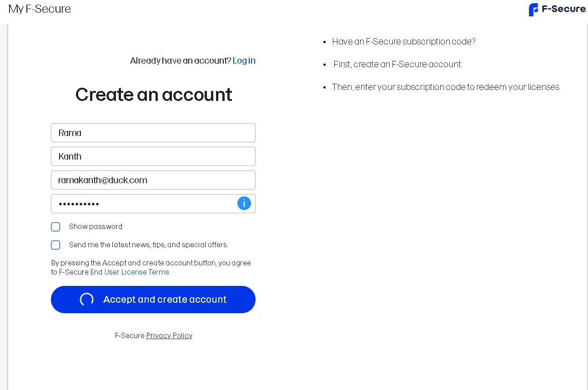Enable the Show password checkbox
Screen dimensions: 588x390
coord(55,227)
